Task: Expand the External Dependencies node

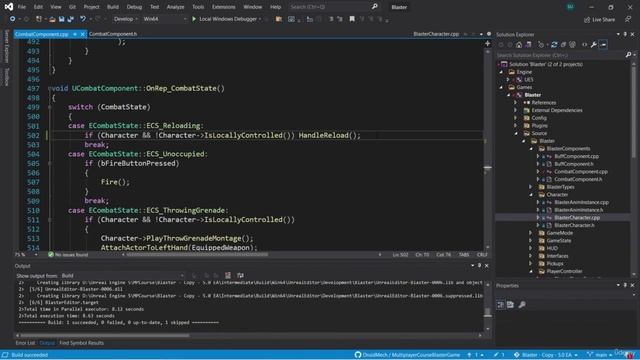Action: pyautogui.click(x=516, y=110)
